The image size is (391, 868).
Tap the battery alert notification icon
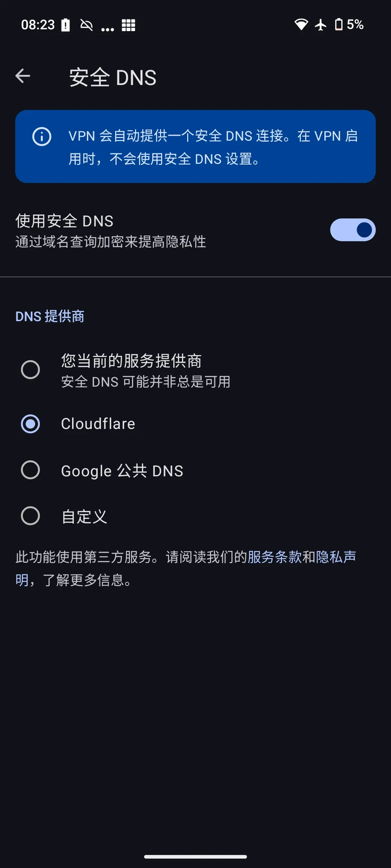[66, 25]
